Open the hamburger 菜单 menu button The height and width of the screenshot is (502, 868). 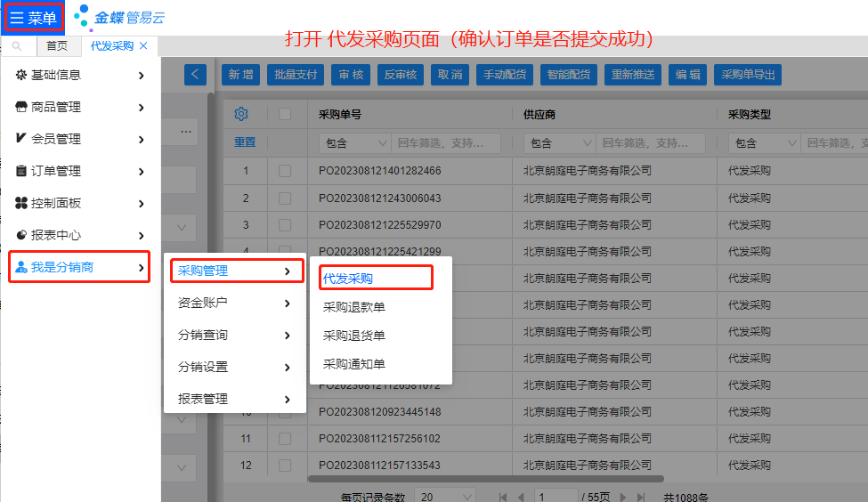32,18
